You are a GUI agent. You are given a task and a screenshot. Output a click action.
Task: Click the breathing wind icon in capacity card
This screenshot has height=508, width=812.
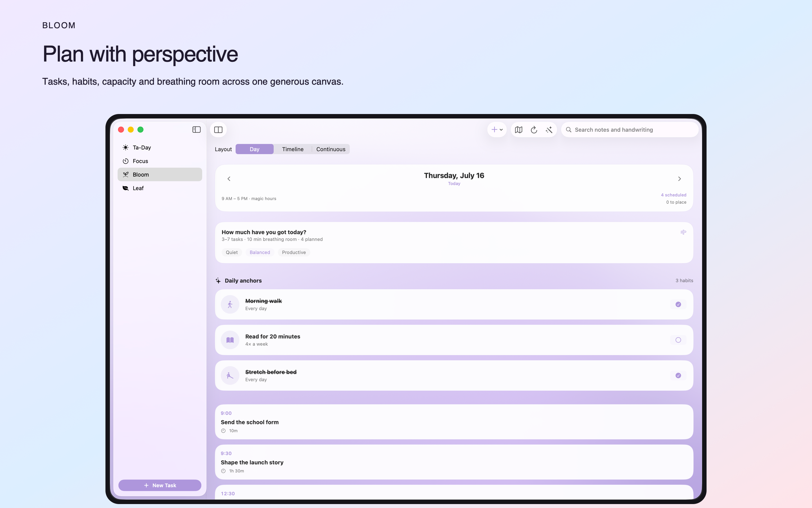683,232
